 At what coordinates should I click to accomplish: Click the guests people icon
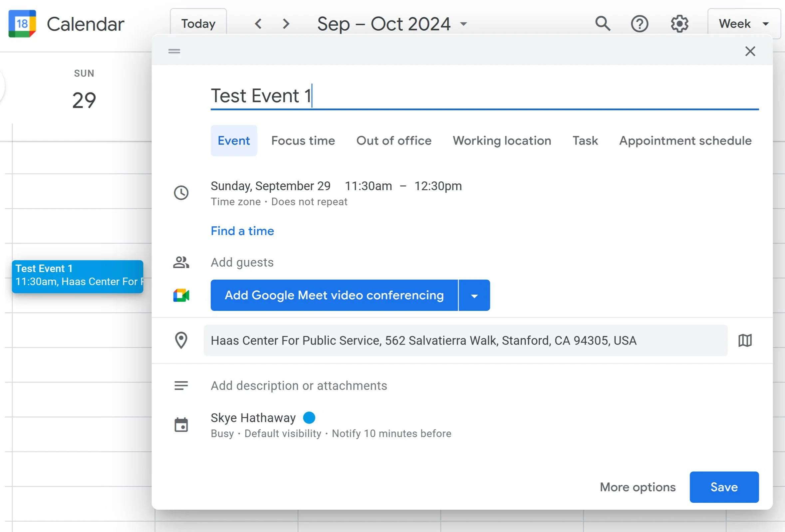coord(181,262)
